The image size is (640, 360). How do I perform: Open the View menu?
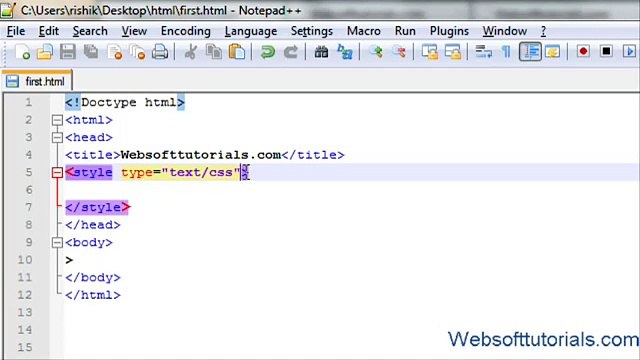[134, 31]
